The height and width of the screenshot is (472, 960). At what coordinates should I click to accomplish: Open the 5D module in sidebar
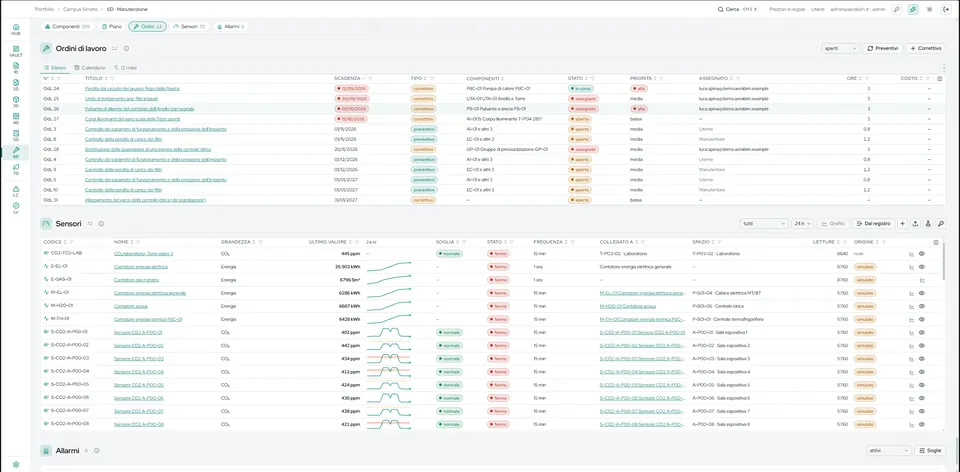click(x=16, y=135)
